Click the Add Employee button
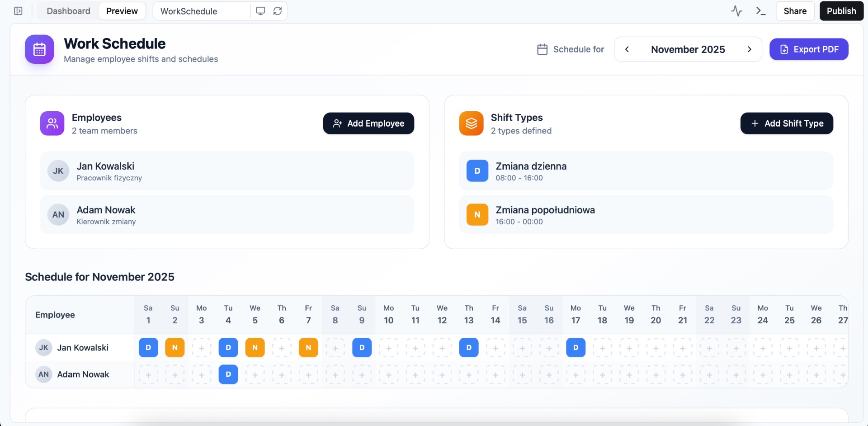 click(368, 123)
